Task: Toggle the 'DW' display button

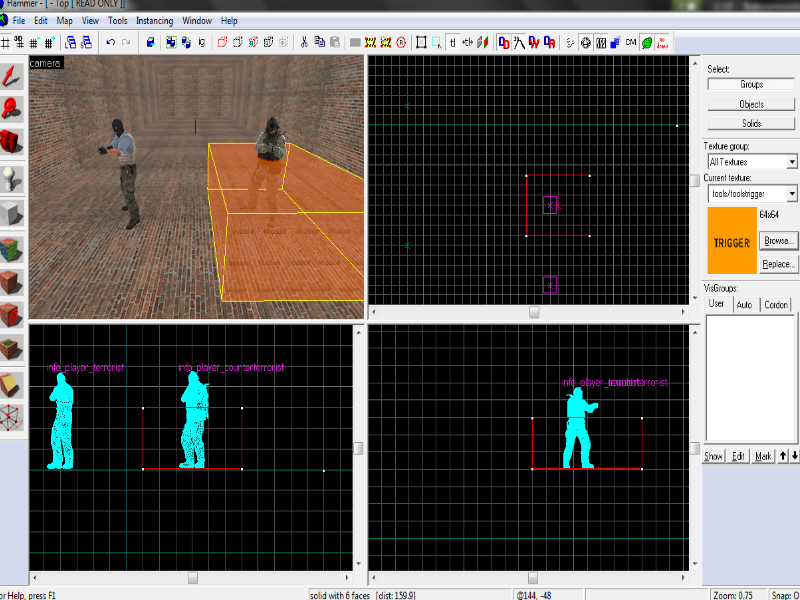Action: pyautogui.click(x=534, y=42)
